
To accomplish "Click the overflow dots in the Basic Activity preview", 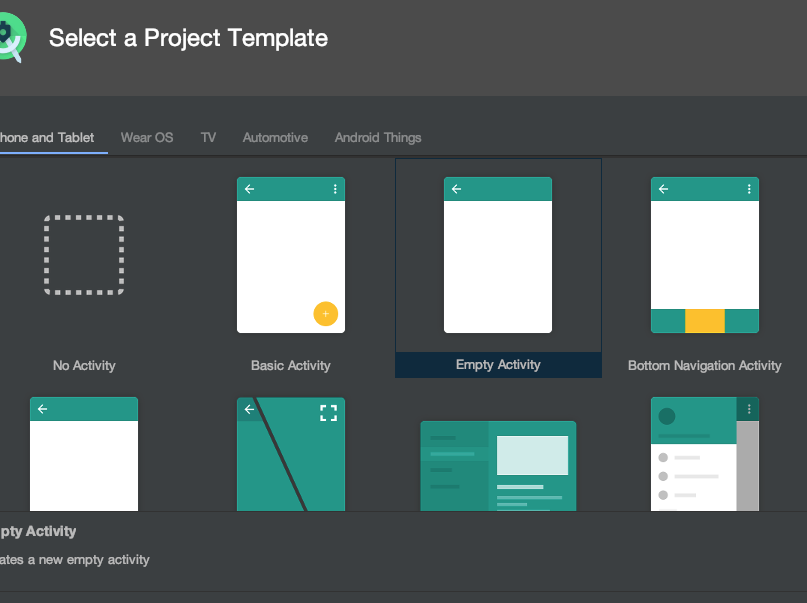I will click(335, 189).
